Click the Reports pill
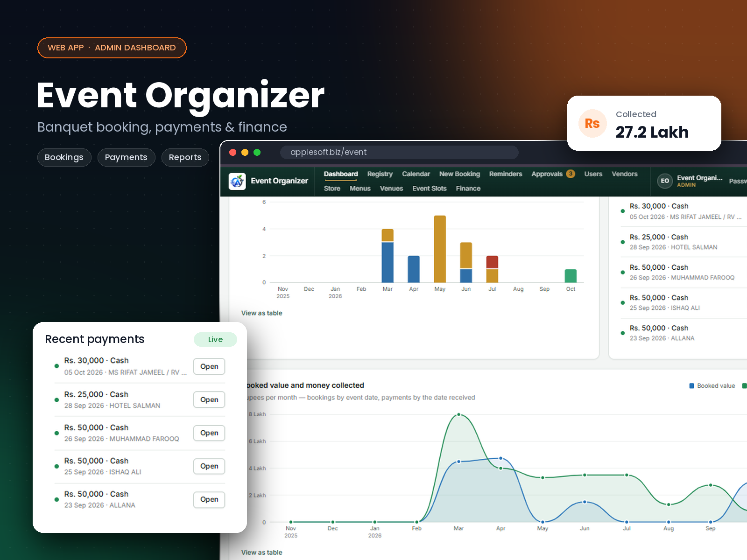Viewport: 747px width, 560px height. tap(185, 157)
